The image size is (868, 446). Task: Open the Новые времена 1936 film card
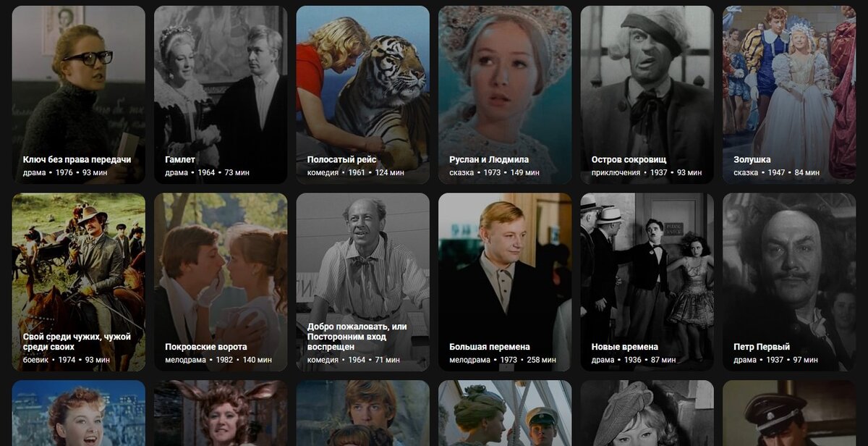click(647, 282)
